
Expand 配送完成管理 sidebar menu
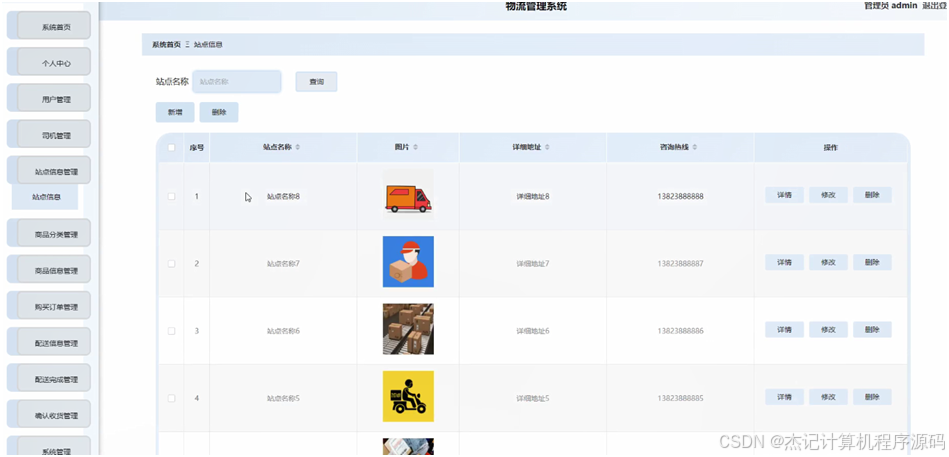pyautogui.click(x=49, y=379)
